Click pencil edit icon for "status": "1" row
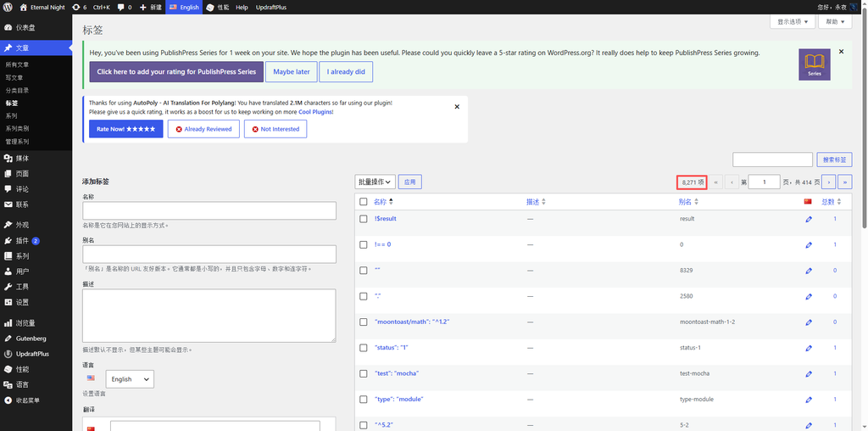 pos(809,349)
